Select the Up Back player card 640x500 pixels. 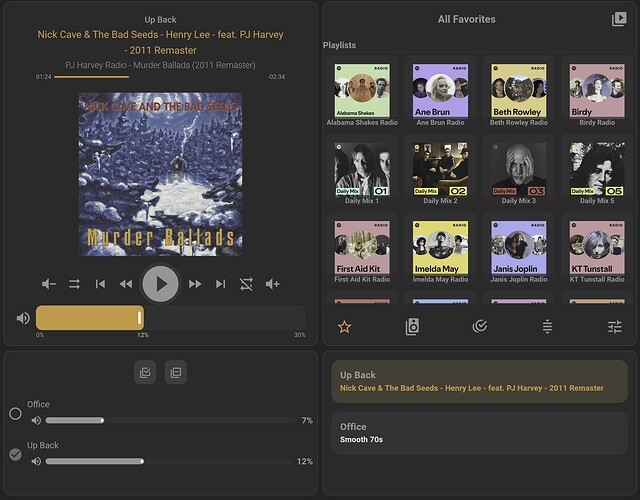click(480, 381)
